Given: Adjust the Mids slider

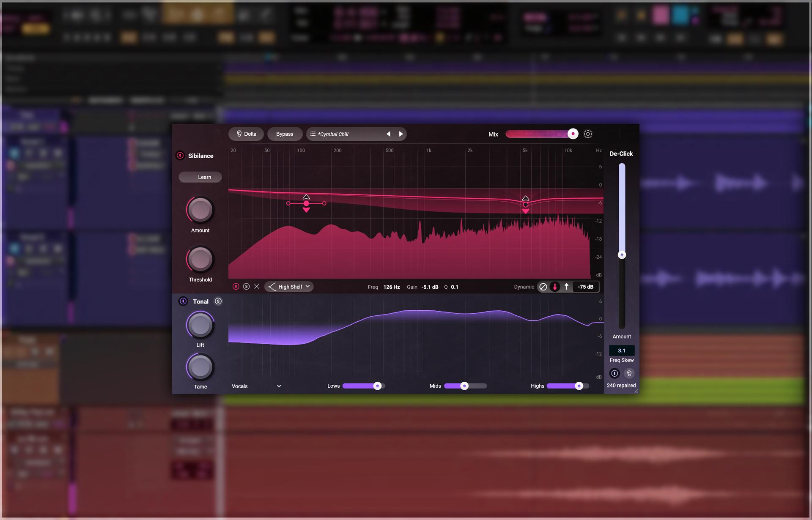Looking at the screenshot, I should click(465, 386).
